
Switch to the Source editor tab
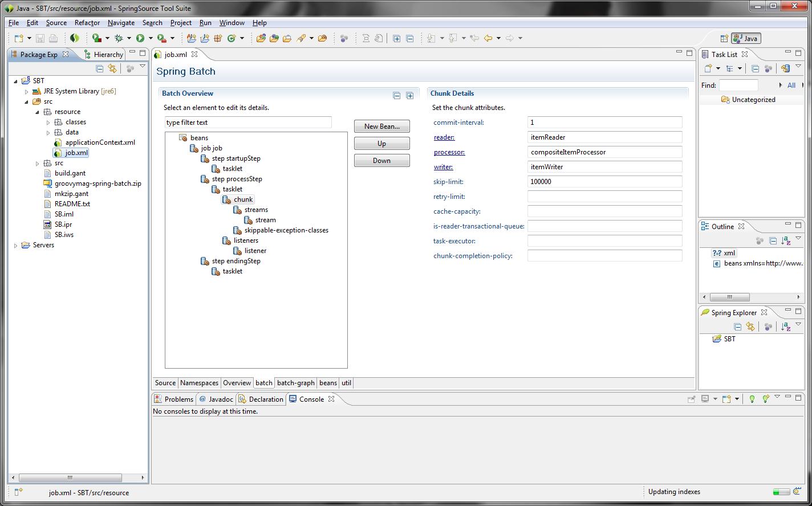point(165,383)
